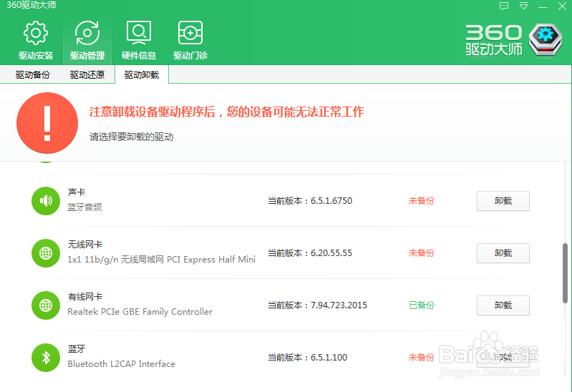The width and height of the screenshot is (572, 392).
Task: Open 驱动门诊 clinic icon
Action: [190, 33]
